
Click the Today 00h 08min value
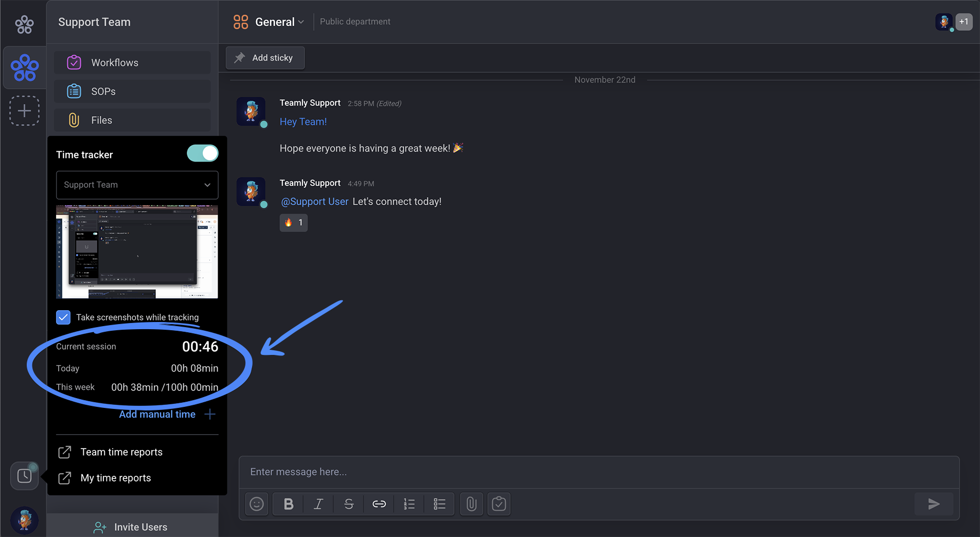tap(194, 368)
